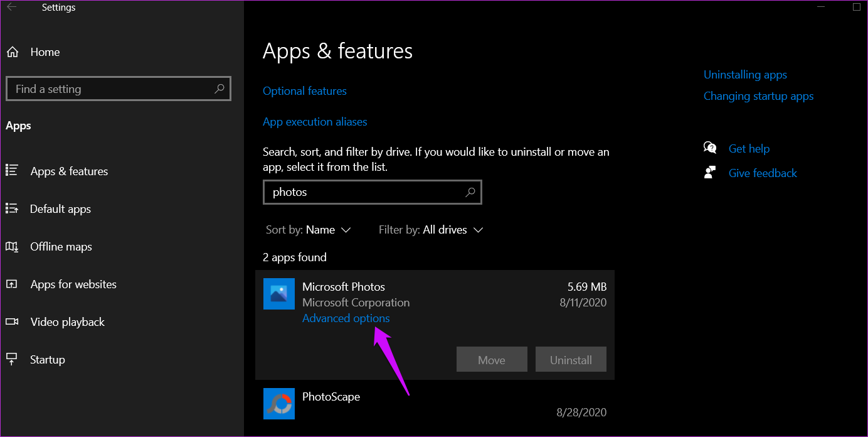Click the Video playback camera icon

pyautogui.click(x=11, y=321)
